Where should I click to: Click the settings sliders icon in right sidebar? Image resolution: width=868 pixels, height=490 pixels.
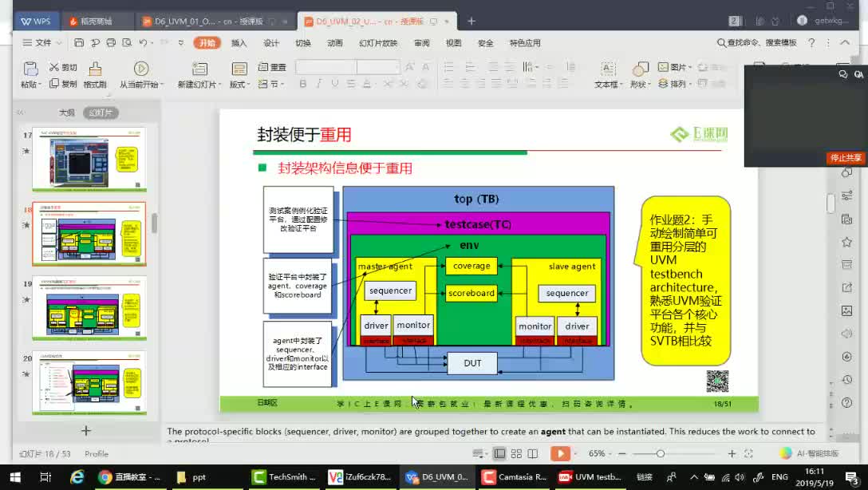point(846,196)
